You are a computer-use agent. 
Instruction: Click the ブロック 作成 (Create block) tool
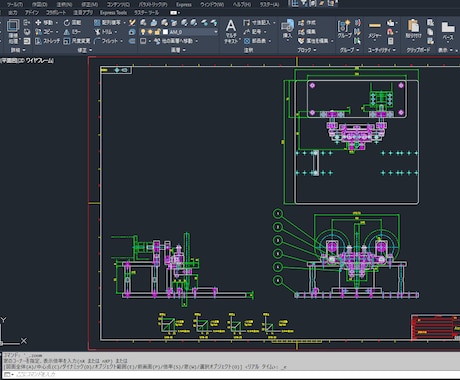click(x=307, y=23)
